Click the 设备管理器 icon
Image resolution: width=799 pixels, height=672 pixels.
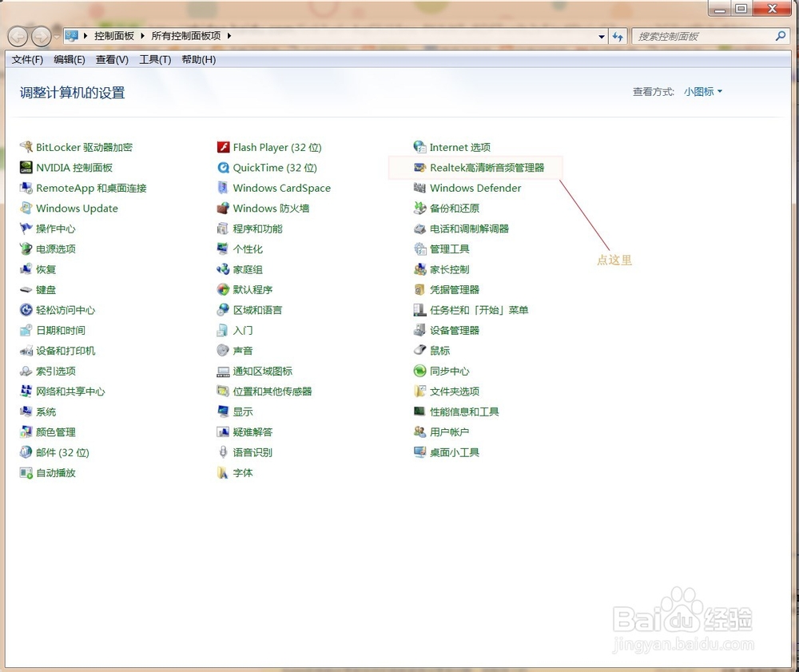click(420, 330)
